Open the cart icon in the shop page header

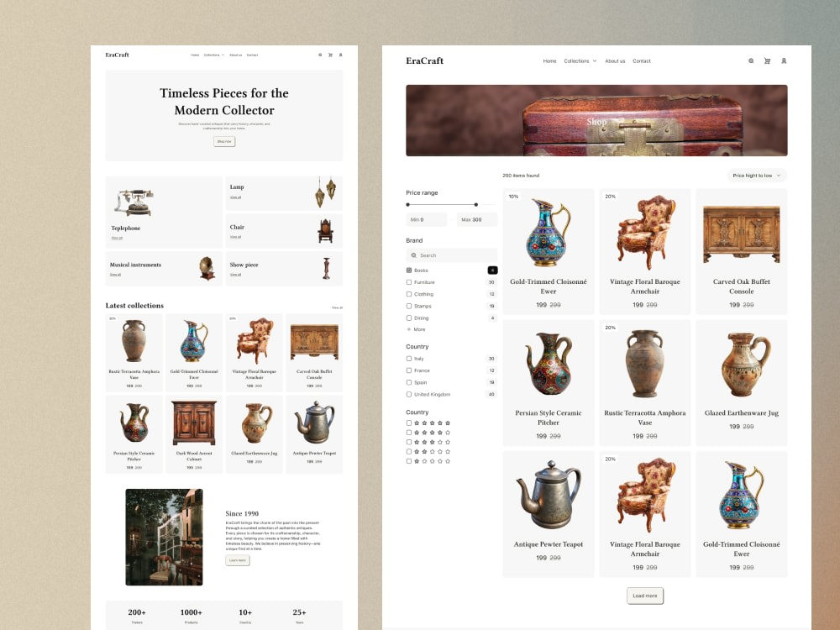tap(767, 61)
